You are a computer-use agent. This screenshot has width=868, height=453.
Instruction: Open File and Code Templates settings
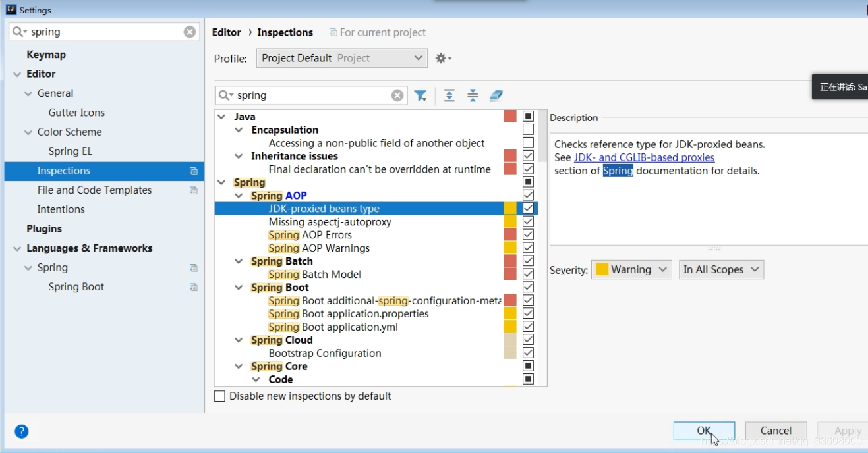tap(94, 190)
